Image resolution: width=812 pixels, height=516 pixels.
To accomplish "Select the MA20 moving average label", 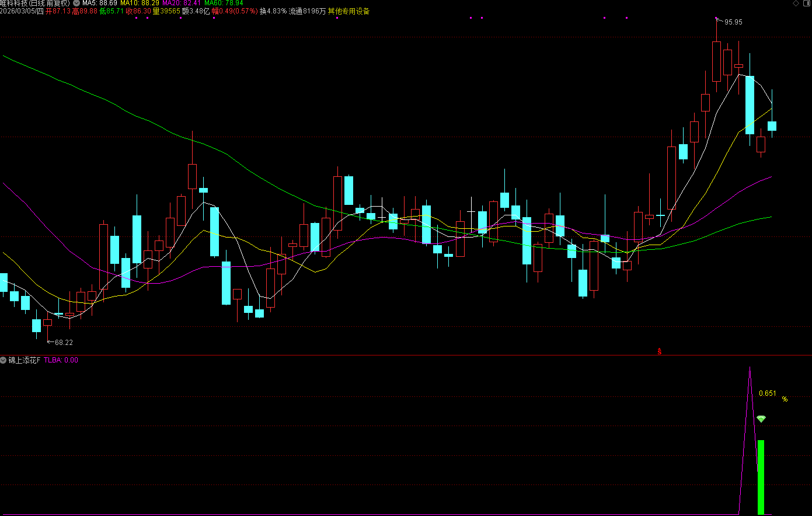I will (x=181, y=4).
